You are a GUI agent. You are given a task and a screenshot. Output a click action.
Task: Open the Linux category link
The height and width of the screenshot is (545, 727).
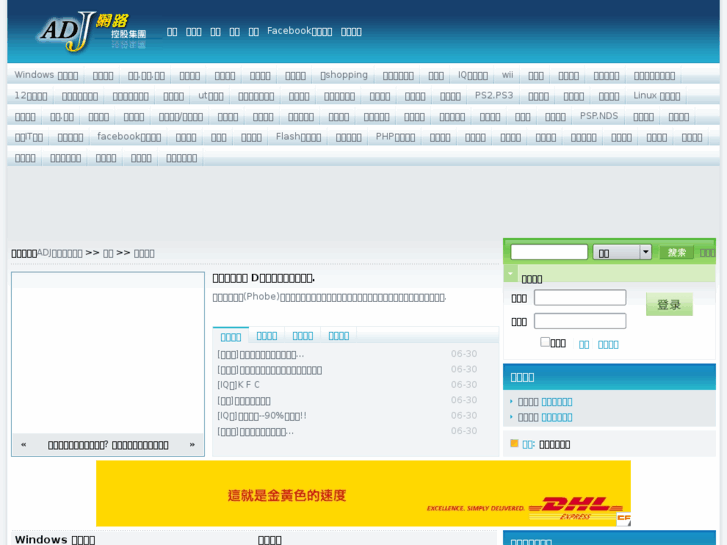pos(657,96)
